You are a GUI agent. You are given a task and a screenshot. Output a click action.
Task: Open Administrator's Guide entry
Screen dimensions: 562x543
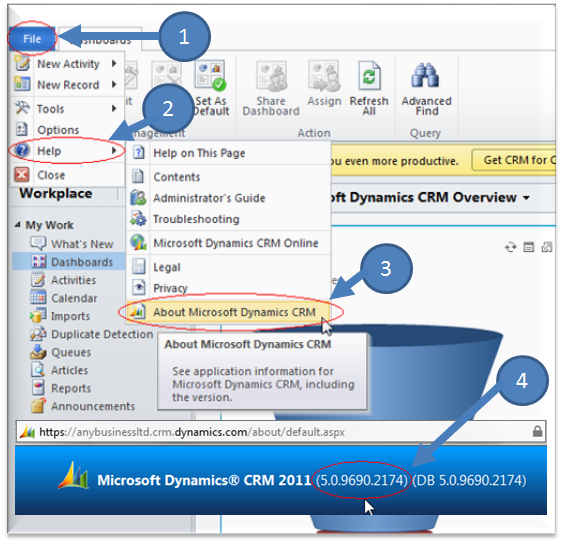click(x=228, y=198)
